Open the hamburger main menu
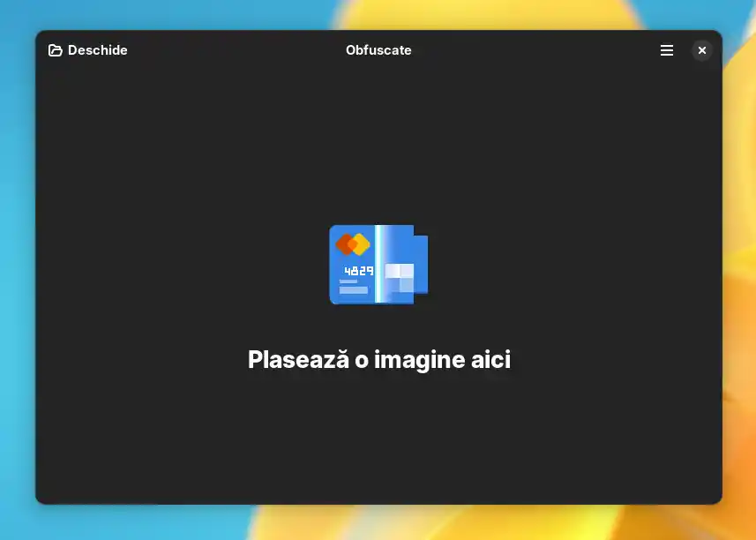 click(667, 50)
